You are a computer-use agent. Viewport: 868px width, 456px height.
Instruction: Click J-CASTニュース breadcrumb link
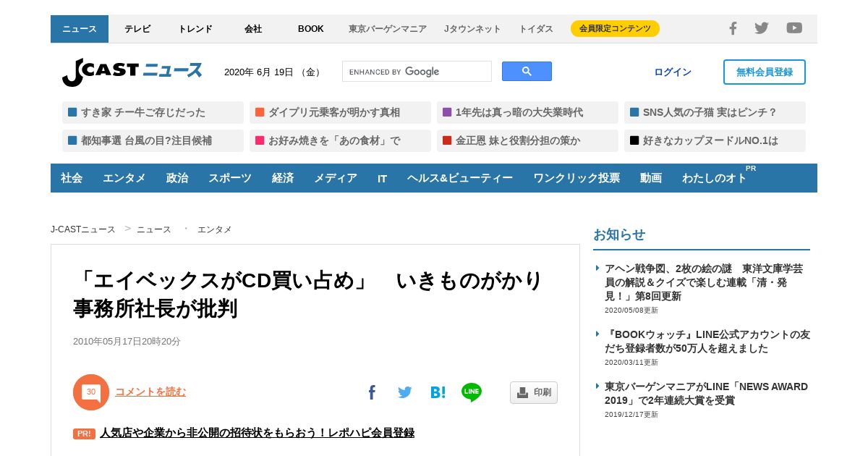[x=83, y=229]
